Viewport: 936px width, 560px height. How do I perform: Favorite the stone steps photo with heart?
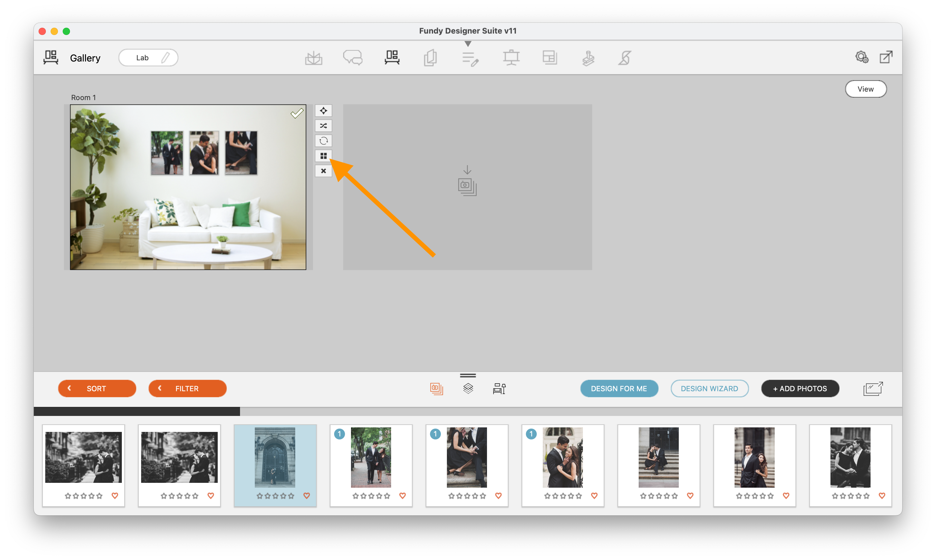pos(690,496)
